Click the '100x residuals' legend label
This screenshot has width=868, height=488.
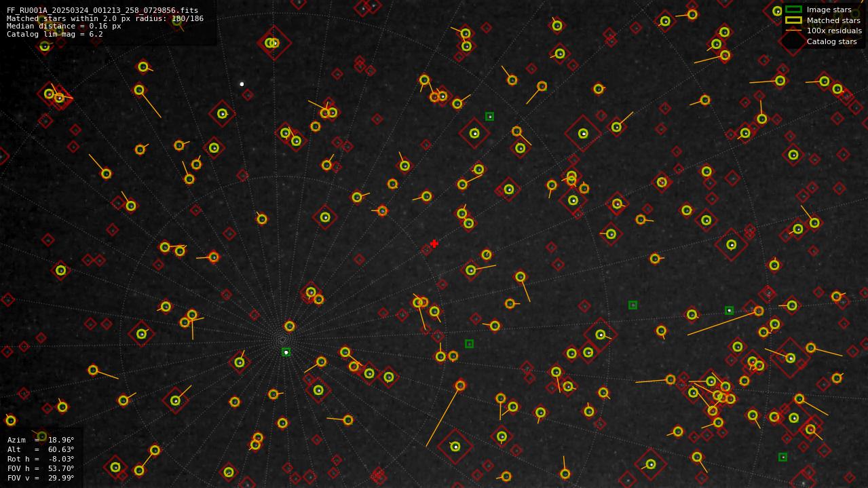coord(834,31)
